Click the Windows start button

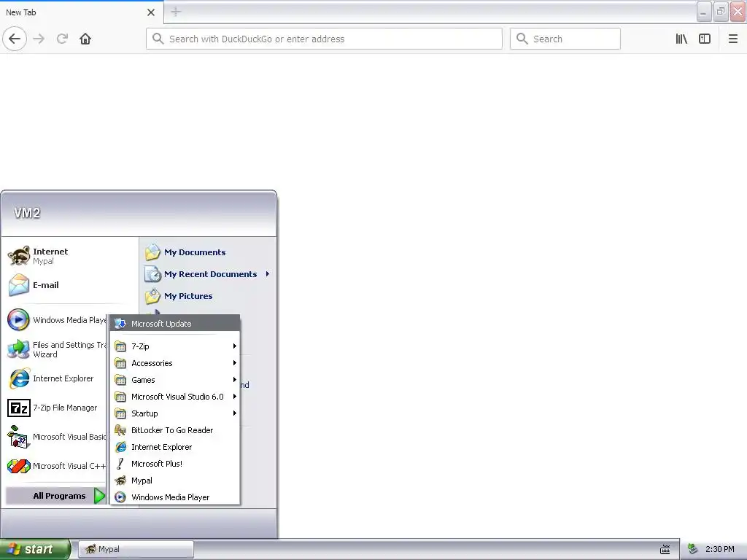35,549
